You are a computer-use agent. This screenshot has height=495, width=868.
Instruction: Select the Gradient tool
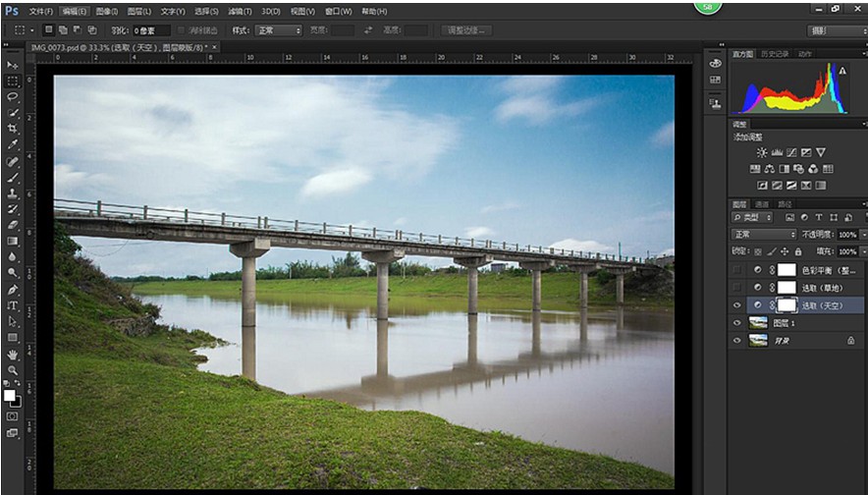coord(12,242)
